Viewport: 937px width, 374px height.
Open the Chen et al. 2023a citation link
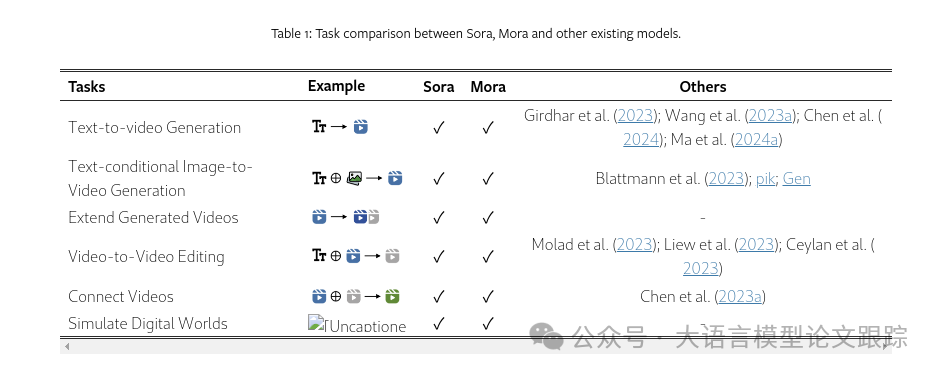pyautogui.click(x=740, y=296)
